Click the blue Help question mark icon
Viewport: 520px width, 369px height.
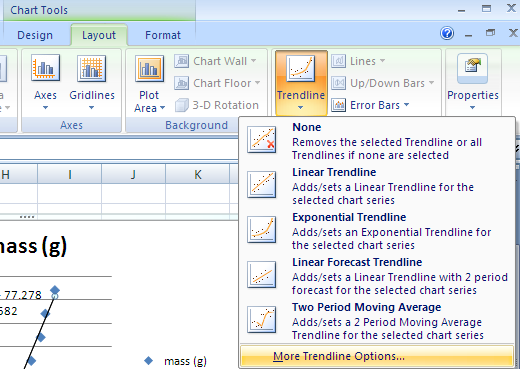[x=447, y=33]
